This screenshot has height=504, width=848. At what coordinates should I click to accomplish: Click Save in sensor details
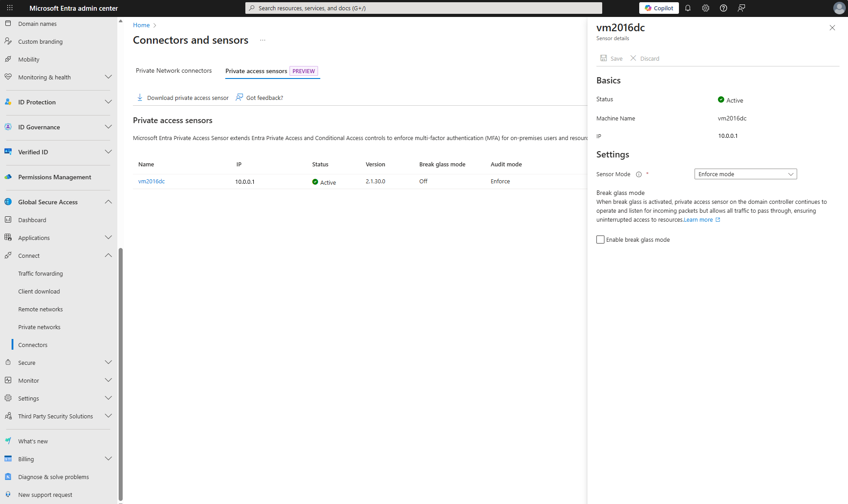pyautogui.click(x=611, y=58)
